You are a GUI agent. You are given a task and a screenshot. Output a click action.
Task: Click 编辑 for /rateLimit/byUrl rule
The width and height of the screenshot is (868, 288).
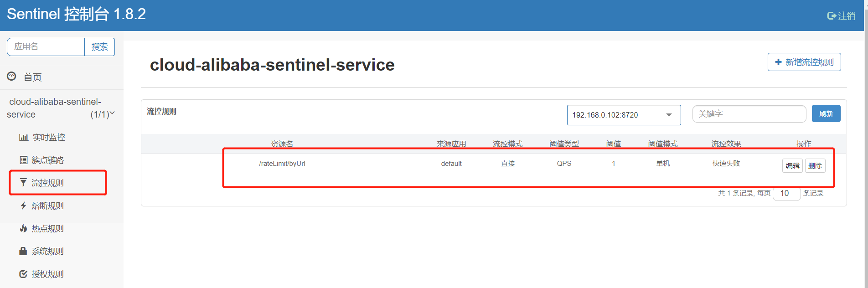792,165
